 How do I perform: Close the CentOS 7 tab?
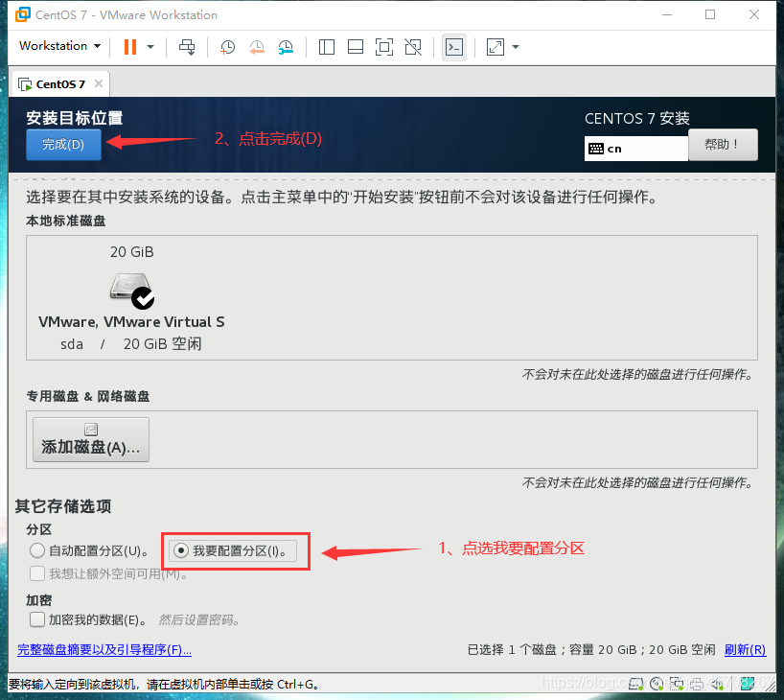pyautogui.click(x=99, y=83)
